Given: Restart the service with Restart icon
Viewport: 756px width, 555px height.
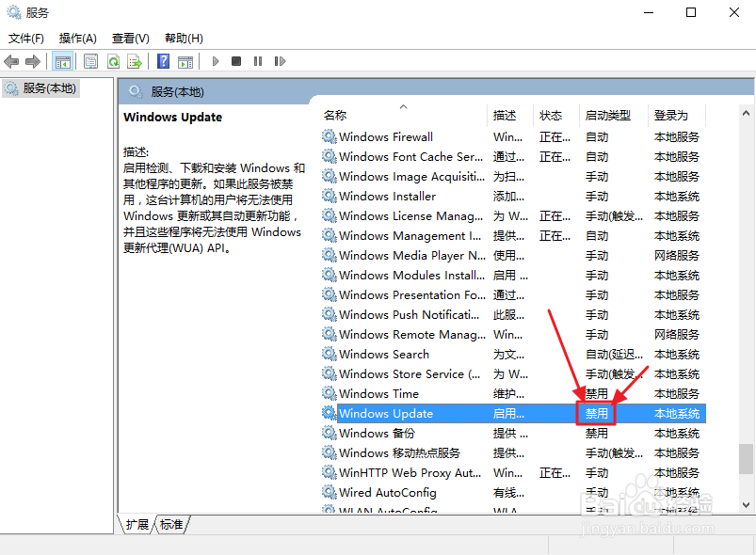Looking at the screenshot, I should (280, 61).
